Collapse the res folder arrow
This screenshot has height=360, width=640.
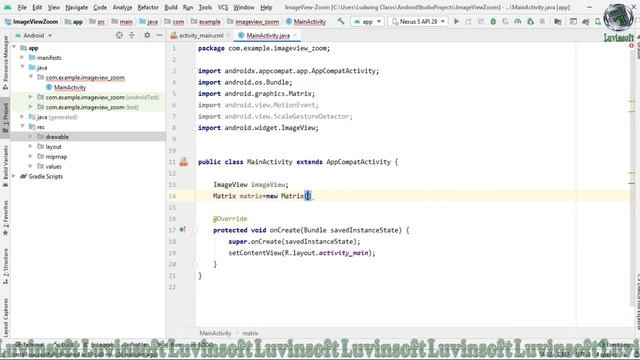point(22,127)
